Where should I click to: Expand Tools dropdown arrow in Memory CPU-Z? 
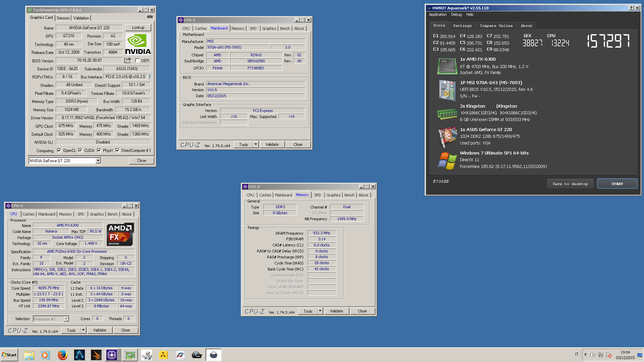[320, 311]
